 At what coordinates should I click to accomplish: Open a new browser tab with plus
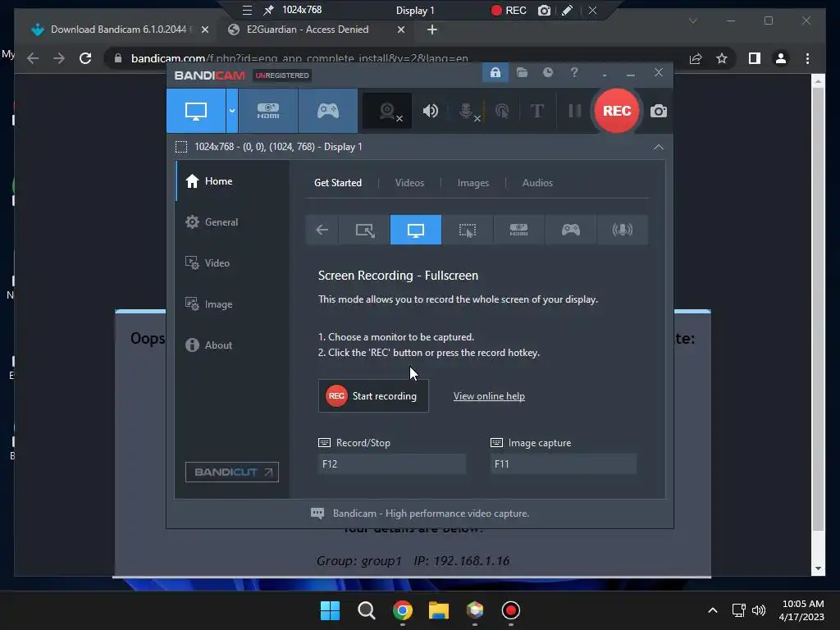[x=431, y=30]
